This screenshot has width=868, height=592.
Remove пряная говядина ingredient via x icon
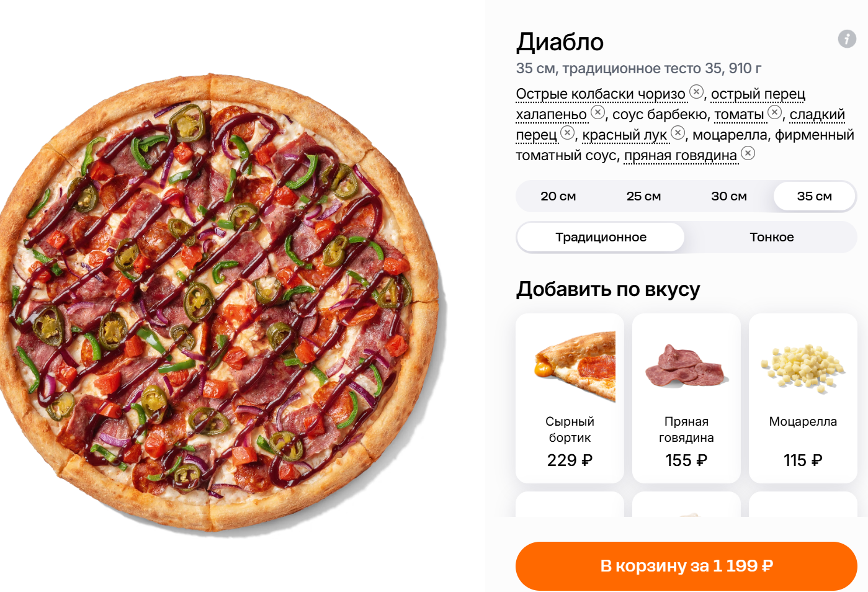coord(748,153)
